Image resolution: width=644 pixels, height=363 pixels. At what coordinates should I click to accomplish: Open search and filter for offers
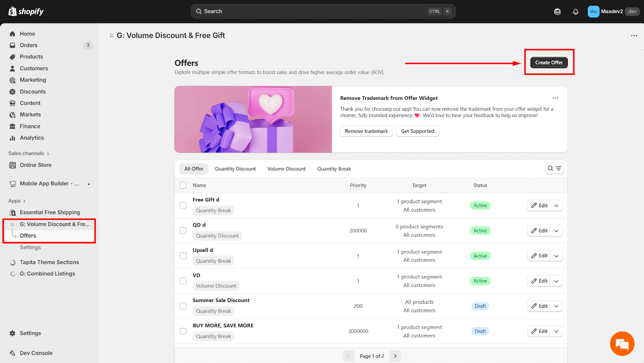click(x=554, y=169)
